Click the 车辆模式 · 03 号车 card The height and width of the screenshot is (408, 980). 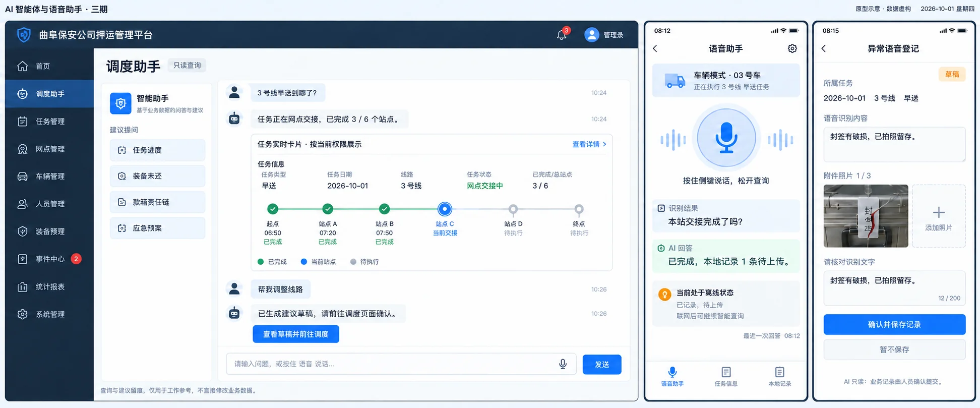point(726,81)
